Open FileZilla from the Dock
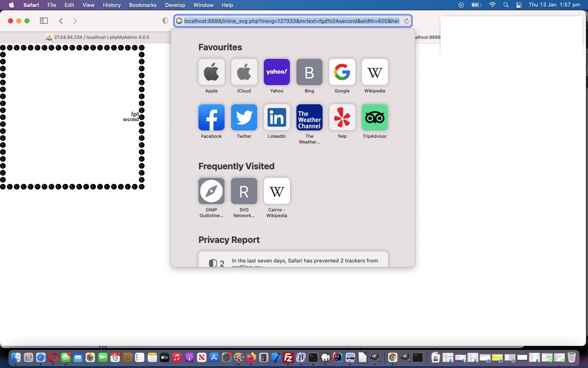 pos(288,357)
